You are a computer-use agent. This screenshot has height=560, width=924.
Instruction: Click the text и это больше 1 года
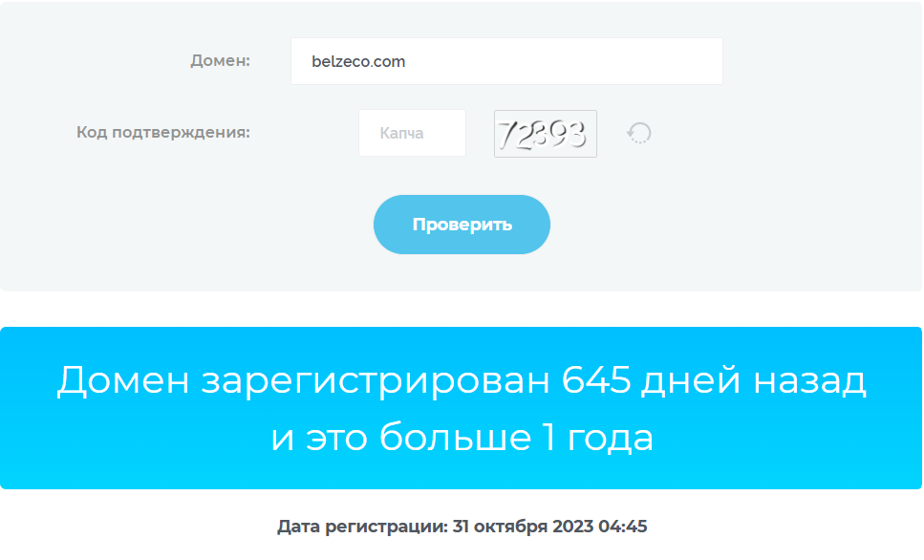click(x=462, y=438)
